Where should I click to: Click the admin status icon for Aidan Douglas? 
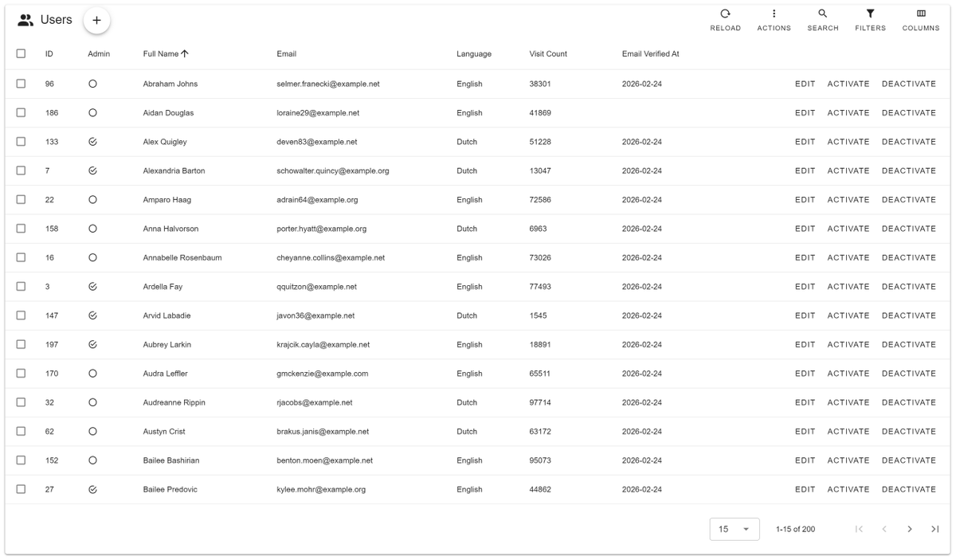(x=92, y=112)
